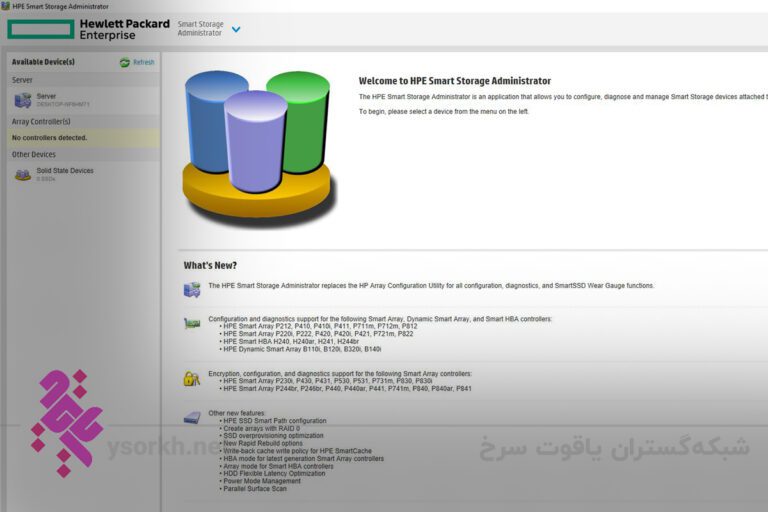Click the 'No controllers detected.' message
Viewport: 768px width, 512px height.
(x=49, y=138)
